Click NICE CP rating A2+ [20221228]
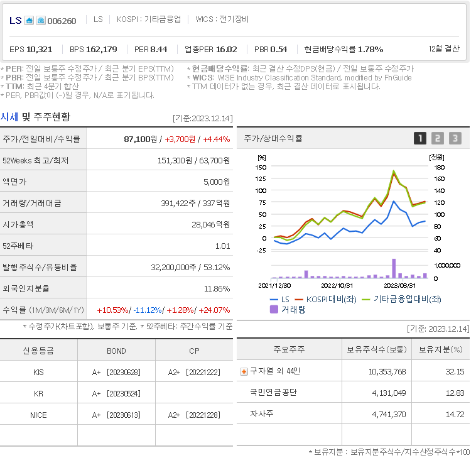The width and height of the screenshot is (476, 458). 194,415
